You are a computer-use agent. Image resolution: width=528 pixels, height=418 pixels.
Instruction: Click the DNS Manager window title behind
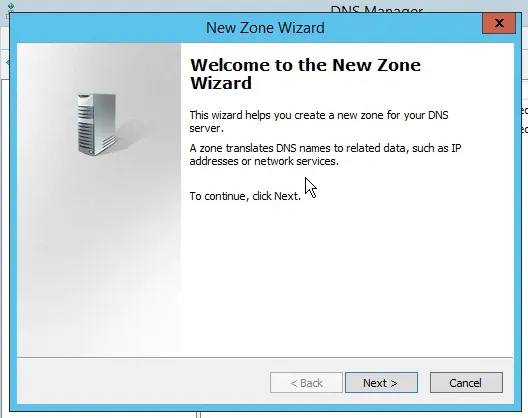[376, 9]
